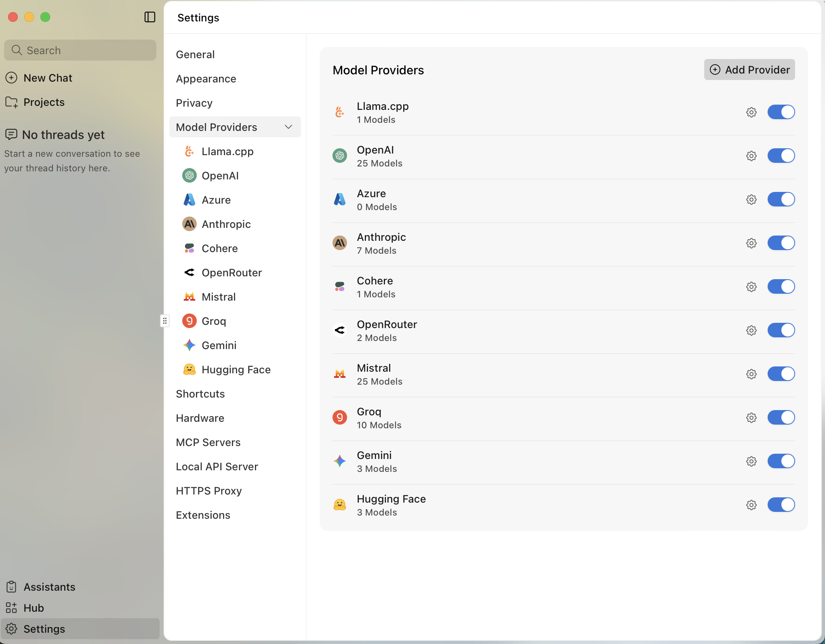Open settings gear for Anthropic provider
The height and width of the screenshot is (644, 825).
tap(751, 243)
